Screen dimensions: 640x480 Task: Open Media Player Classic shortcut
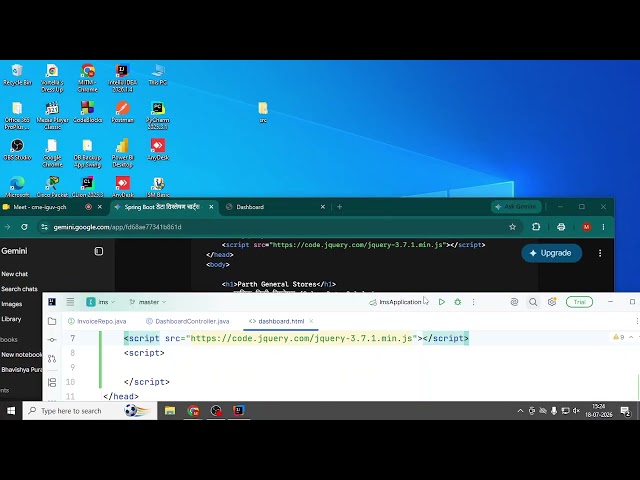tap(52, 116)
